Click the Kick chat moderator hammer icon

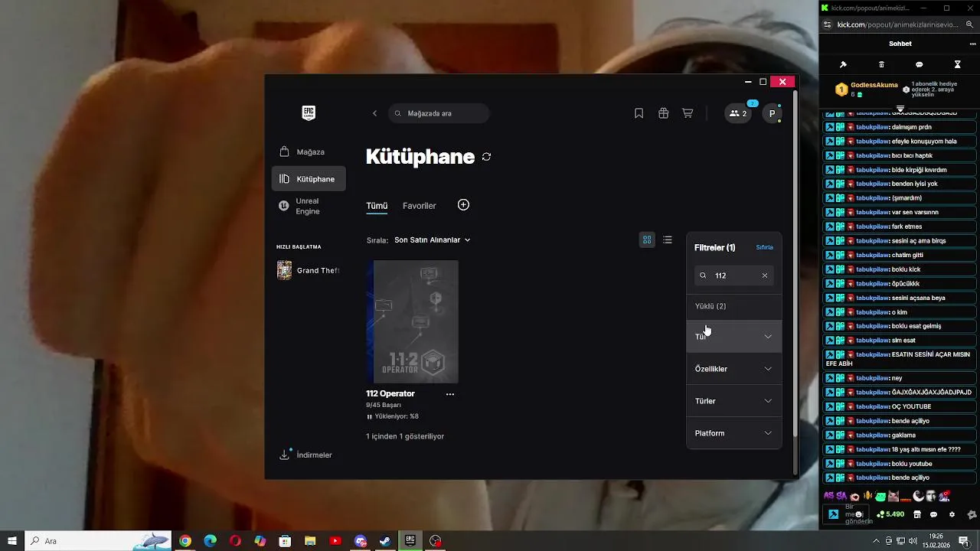[x=843, y=65]
